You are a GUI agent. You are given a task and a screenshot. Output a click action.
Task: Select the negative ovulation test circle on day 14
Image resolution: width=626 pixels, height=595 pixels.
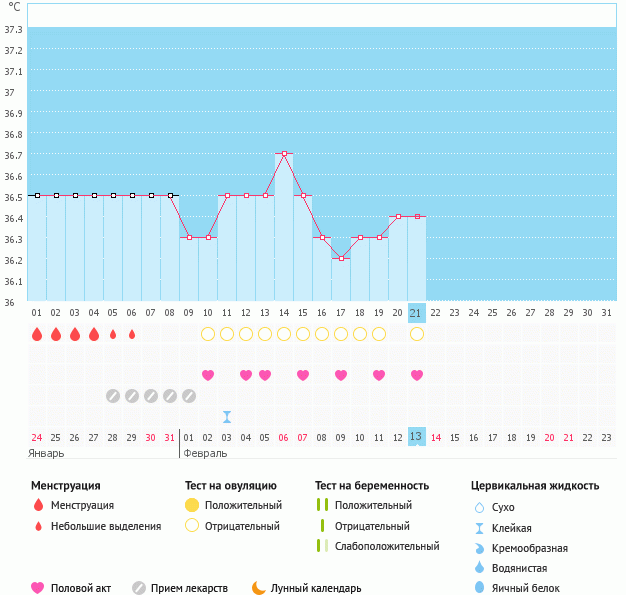(x=284, y=334)
